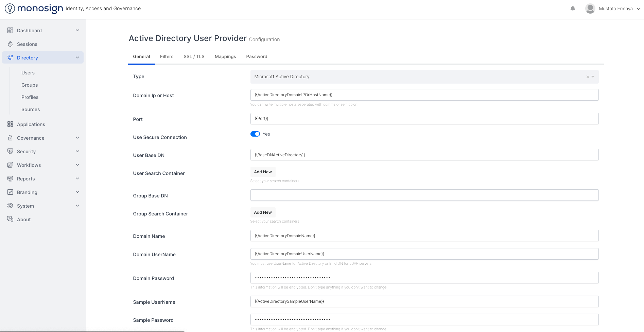This screenshot has height=332, width=644.
Task: Toggle the Use Secure Connection switch
Action: pyautogui.click(x=255, y=134)
